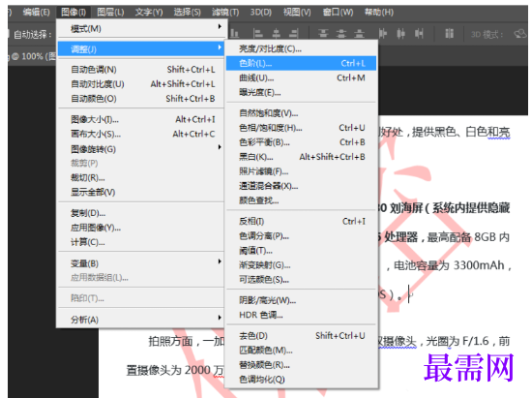Choose 曝光度(E)... Exposure command

tap(301, 92)
